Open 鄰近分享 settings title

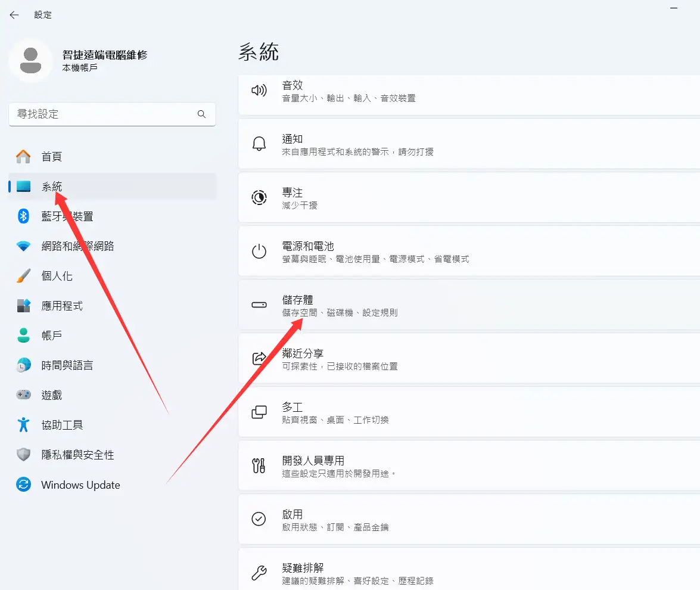coord(303,353)
